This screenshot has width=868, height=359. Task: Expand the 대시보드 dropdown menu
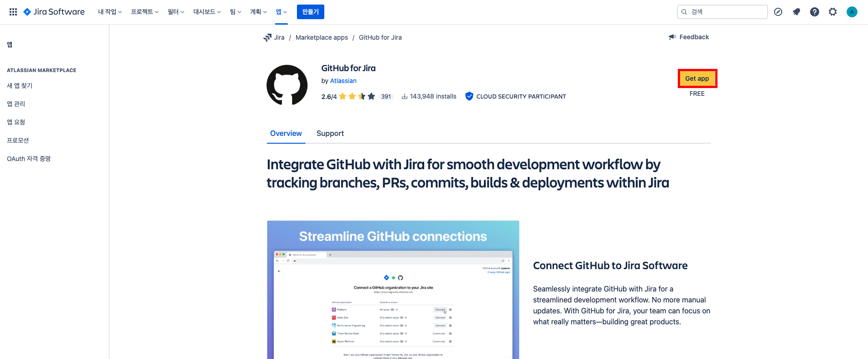point(207,12)
